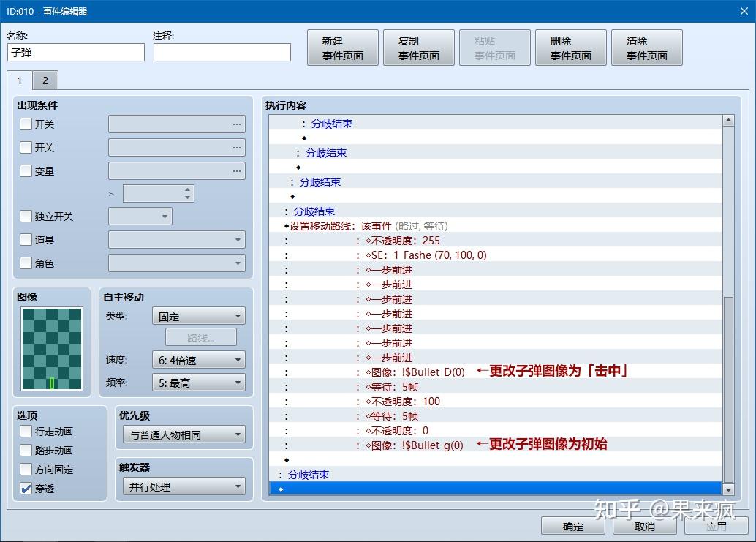Viewport: 756px width, 542px height.
Task: Open the movement type dropdown showing 固定
Action: [x=198, y=315]
